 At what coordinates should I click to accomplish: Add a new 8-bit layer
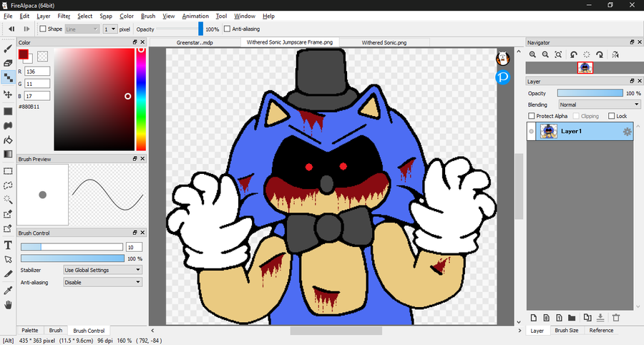click(x=546, y=318)
